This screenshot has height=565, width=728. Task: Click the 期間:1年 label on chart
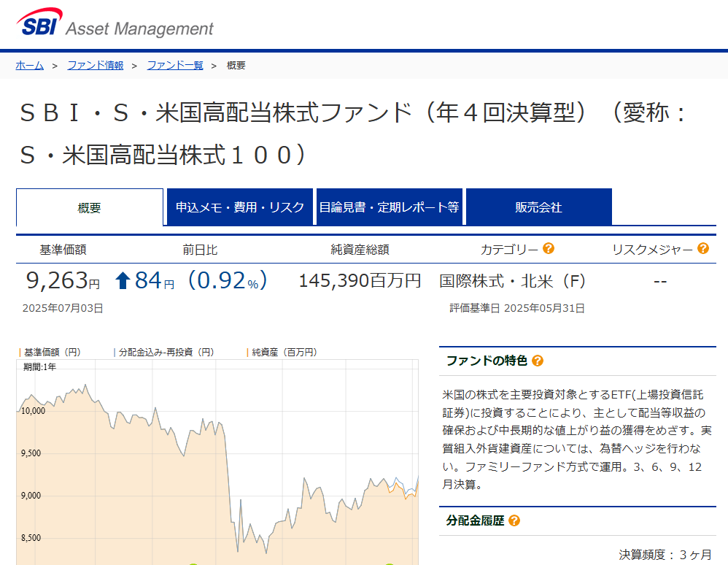click(39, 366)
